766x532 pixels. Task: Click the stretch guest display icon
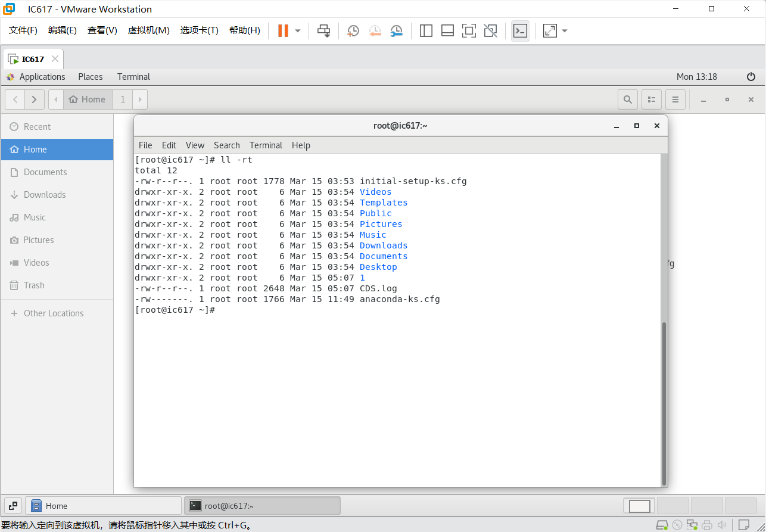coord(550,31)
